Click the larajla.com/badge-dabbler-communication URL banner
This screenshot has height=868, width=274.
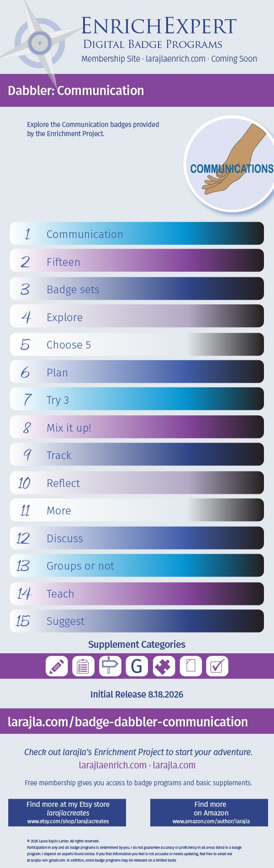(137, 721)
